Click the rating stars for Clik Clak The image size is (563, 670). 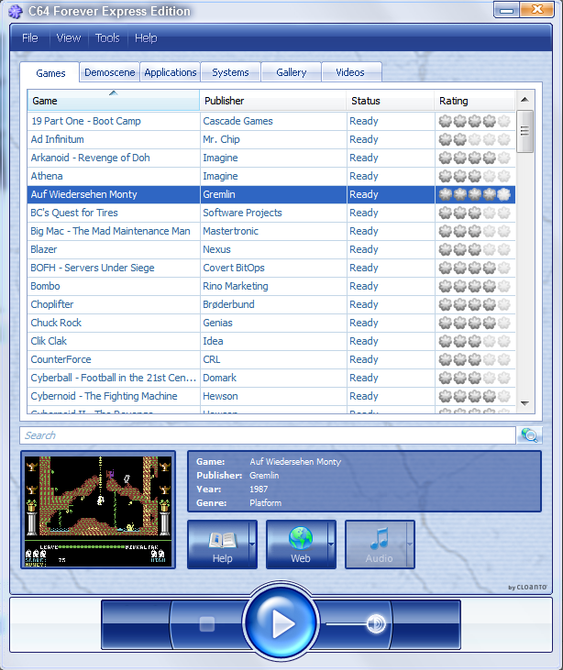tap(475, 341)
